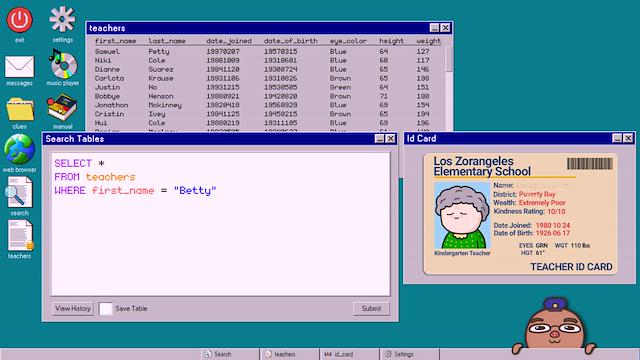Close the Id Card window
640x360 pixels.
coord(628,138)
